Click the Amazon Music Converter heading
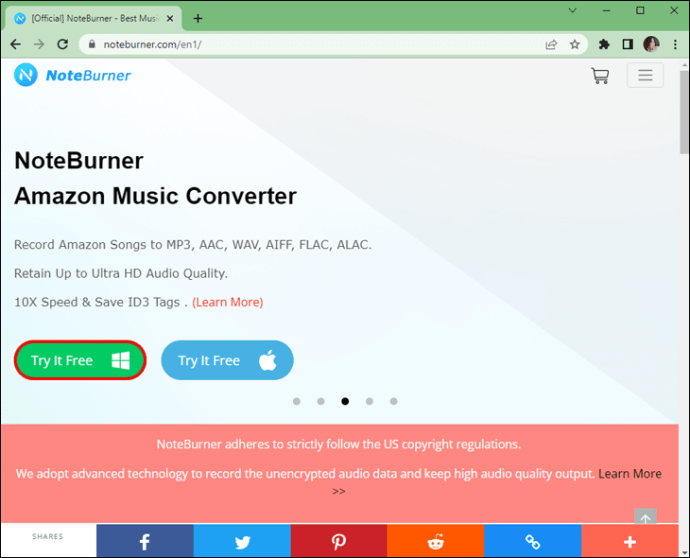690x558 pixels. (x=155, y=196)
